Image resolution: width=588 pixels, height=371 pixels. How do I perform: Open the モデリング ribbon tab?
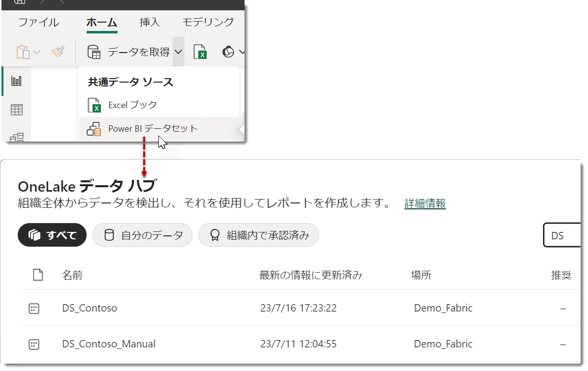(208, 23)
